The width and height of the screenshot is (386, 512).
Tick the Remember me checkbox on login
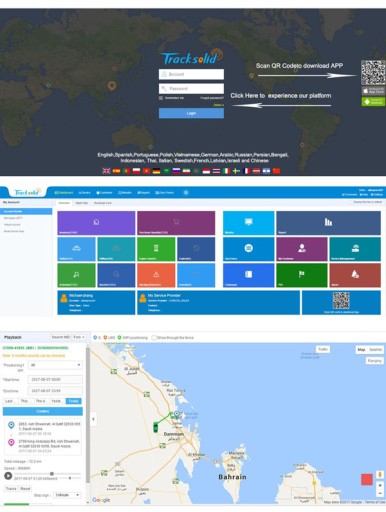tap(161, 98)
